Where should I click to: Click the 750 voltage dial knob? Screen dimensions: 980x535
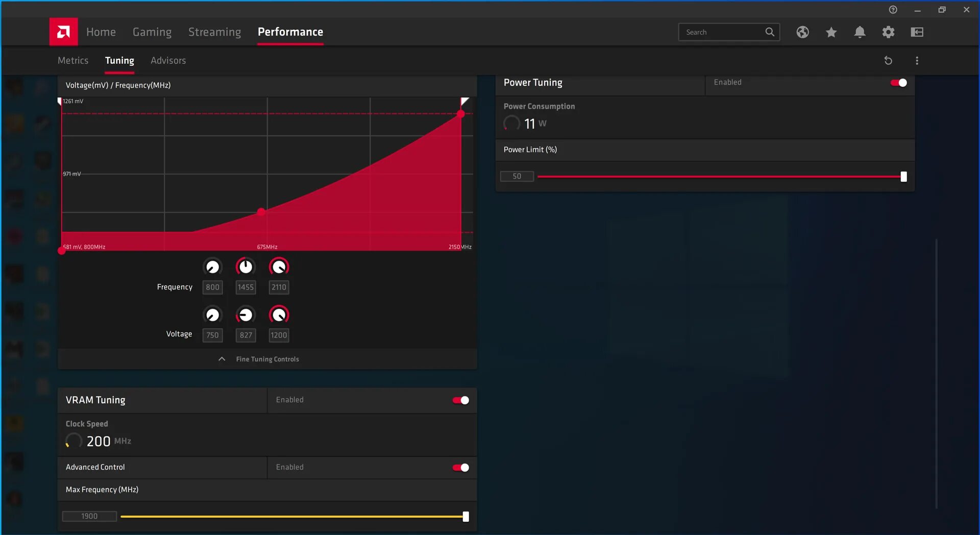coord(212,314)
